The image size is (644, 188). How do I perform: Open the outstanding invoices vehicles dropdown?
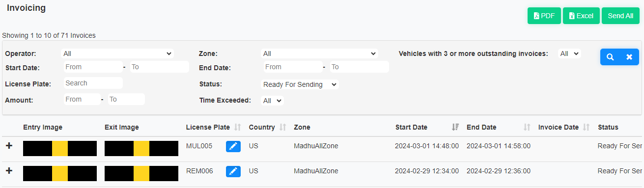[570, 54]
